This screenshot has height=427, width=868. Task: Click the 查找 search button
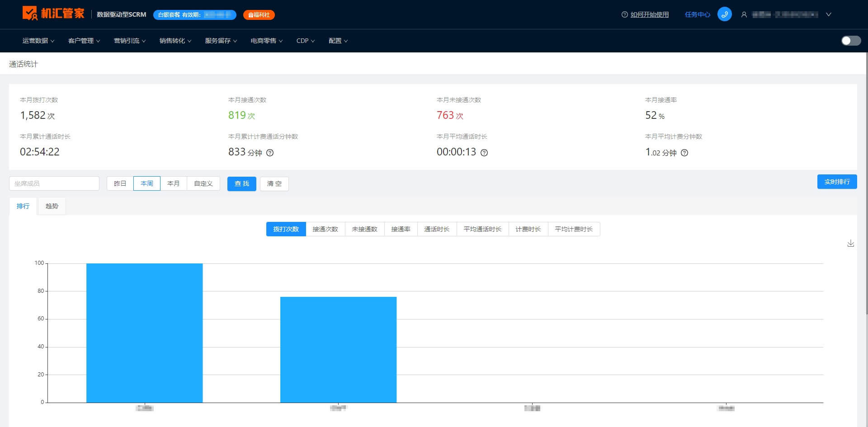coord(242,184)
